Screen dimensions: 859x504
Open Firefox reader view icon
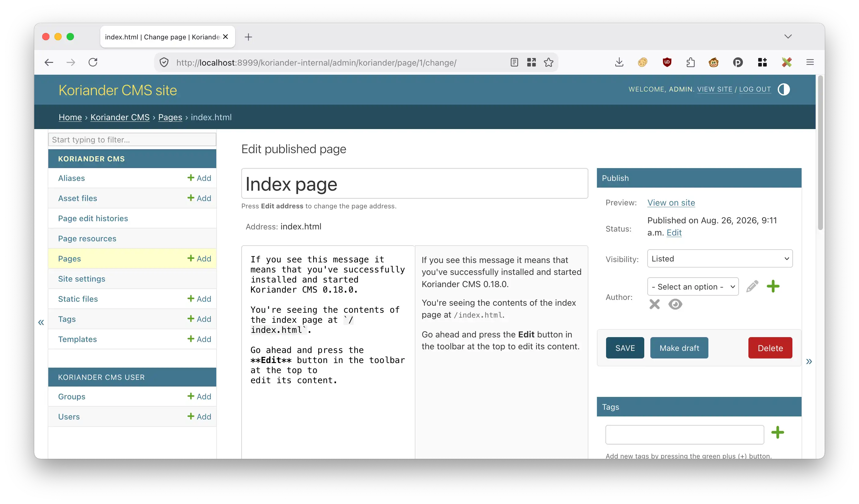coord(514,62)
